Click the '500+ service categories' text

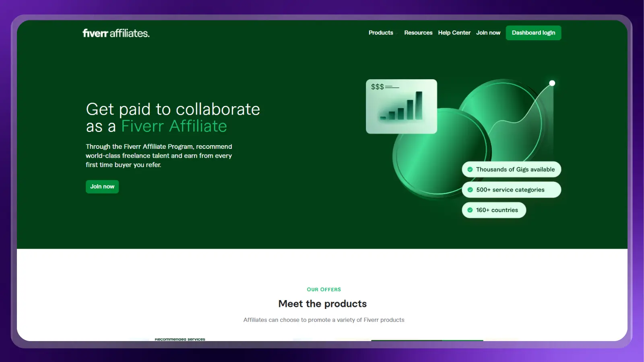pos(510,190)
